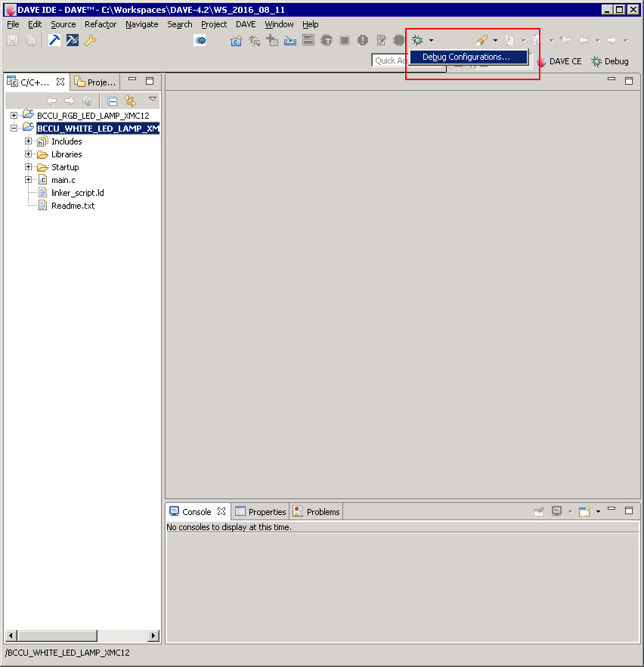Click the second icon after the eye icon
644x667 pixels.
[254, 40]
